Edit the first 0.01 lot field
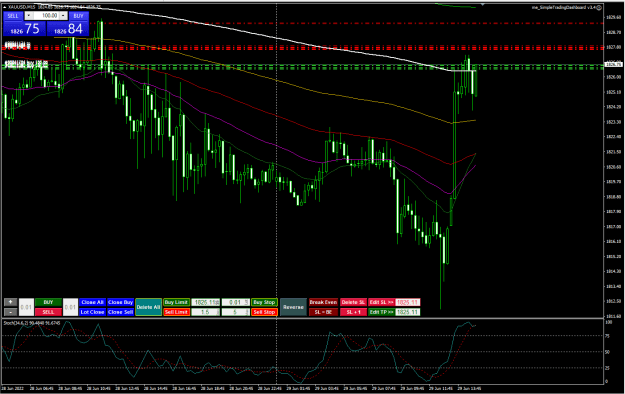 (x=26, y=307)
